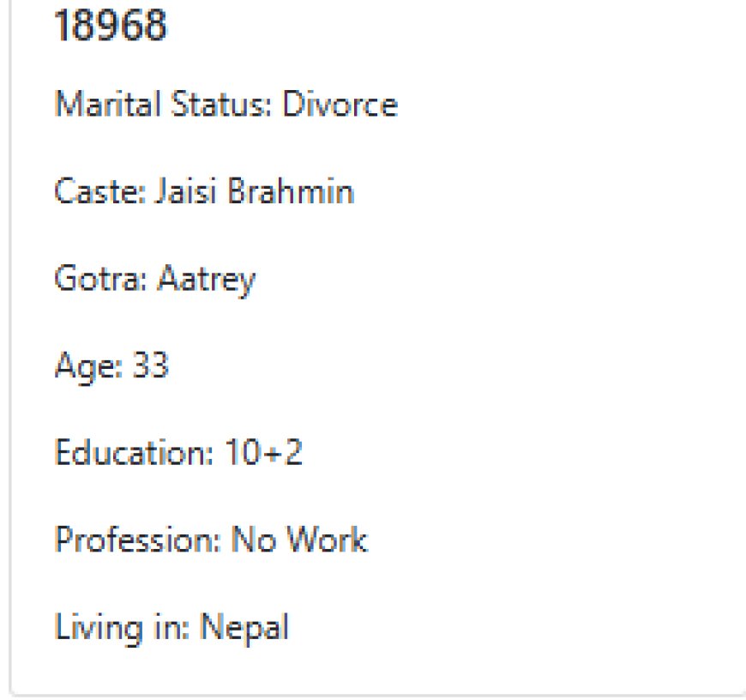This screenshot has height=700, width=746.
Task: Click the Caste field label
Action: (x=100, y=190)
